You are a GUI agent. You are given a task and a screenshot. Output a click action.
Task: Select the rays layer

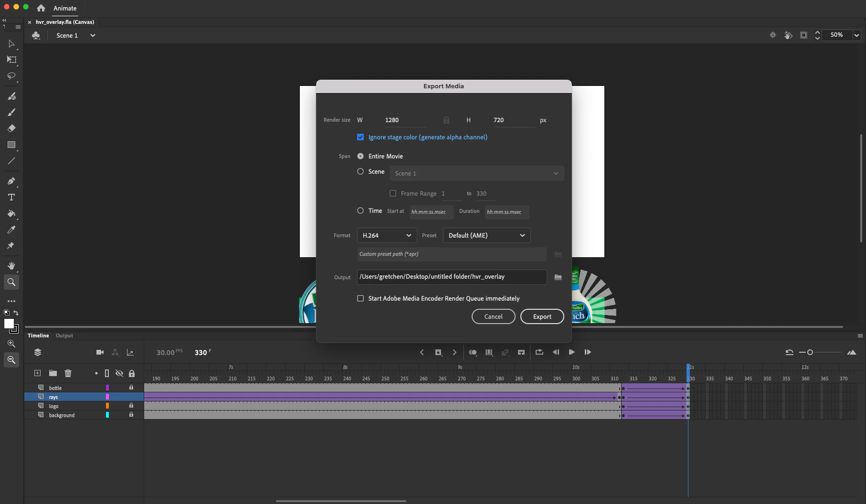point(84,397)
